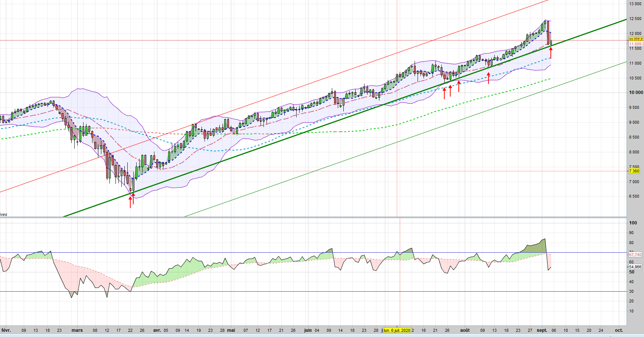Click the sept. month label on the time axis
The height and width of the screenshot is (337, 644).
[x=542, y=330]
